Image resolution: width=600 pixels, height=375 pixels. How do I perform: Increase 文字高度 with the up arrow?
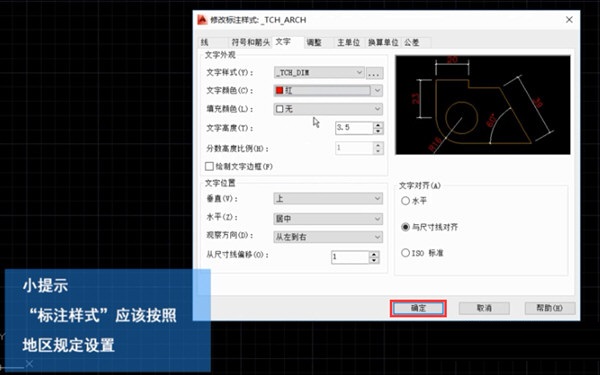pos(378,125)
